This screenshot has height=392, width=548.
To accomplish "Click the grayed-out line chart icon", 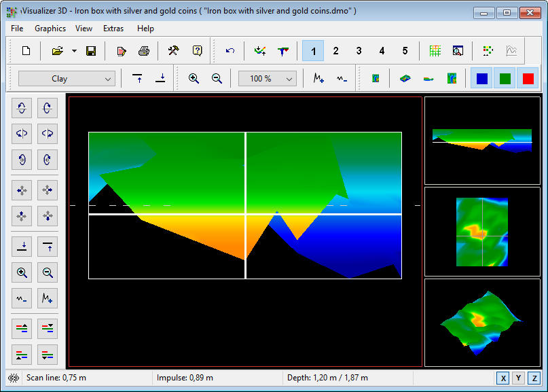I will [511, 51].
